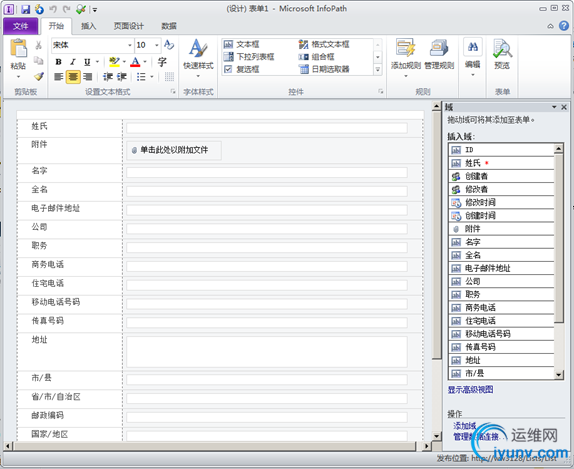Click the Help question mark icon
The width and height of the screenshot is (574, 469).
pyautogui.click(x=564, y=26)
